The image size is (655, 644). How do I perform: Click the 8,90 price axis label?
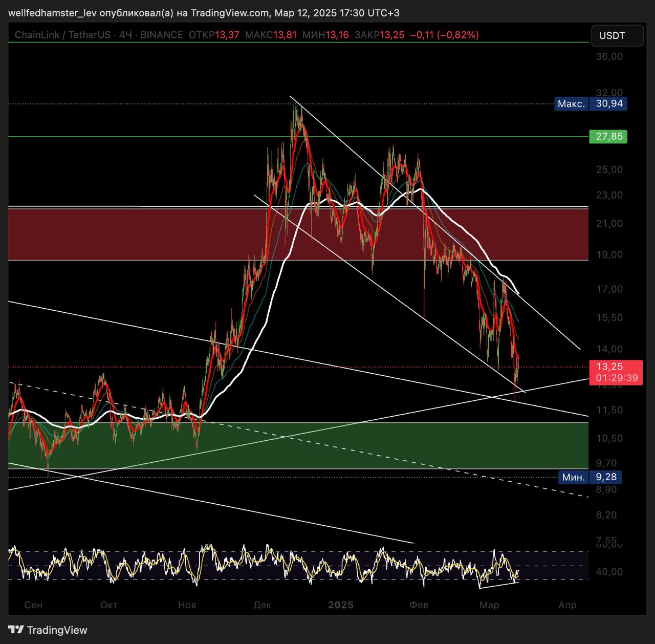pos(607,489)
